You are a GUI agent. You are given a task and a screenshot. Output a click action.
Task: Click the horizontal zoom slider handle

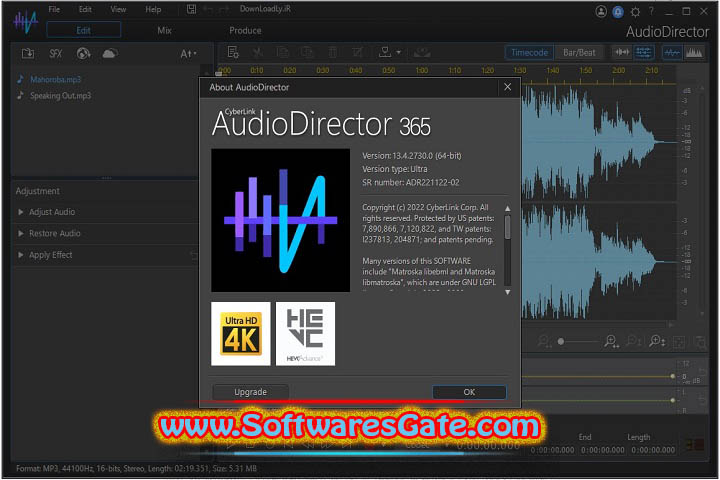point(561,341)
